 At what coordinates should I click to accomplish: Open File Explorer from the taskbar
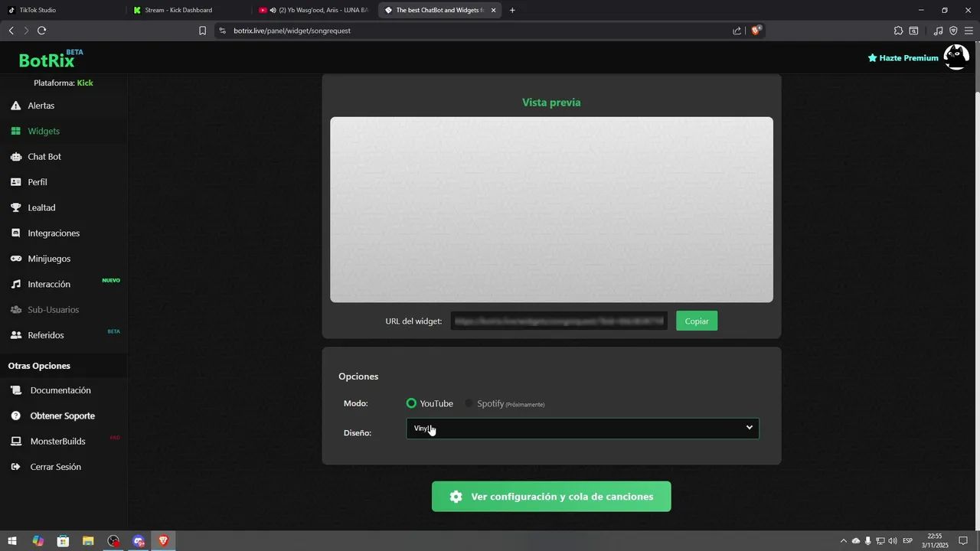click(x=88, y=541)
